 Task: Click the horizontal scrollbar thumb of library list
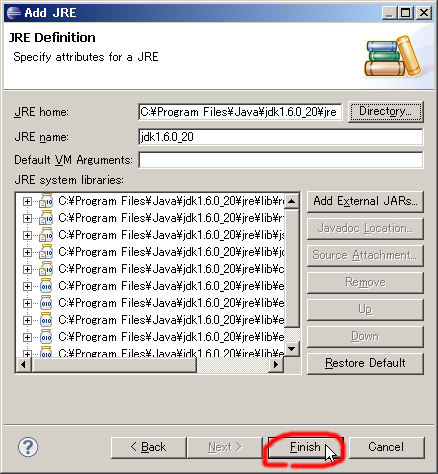pos(114,365)
